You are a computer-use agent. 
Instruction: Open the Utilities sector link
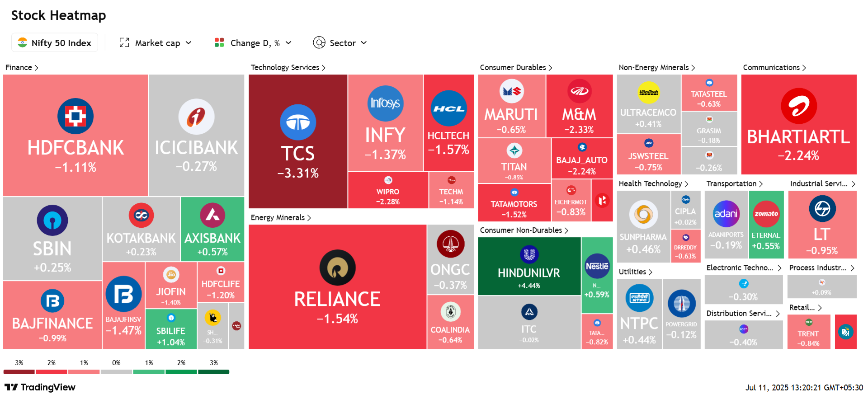(x=635, y=272)
